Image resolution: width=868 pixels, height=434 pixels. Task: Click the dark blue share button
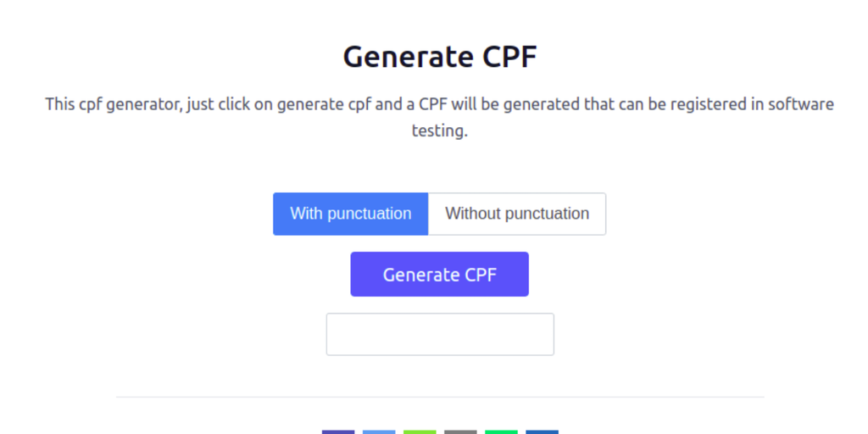click(x=542, y=431)
